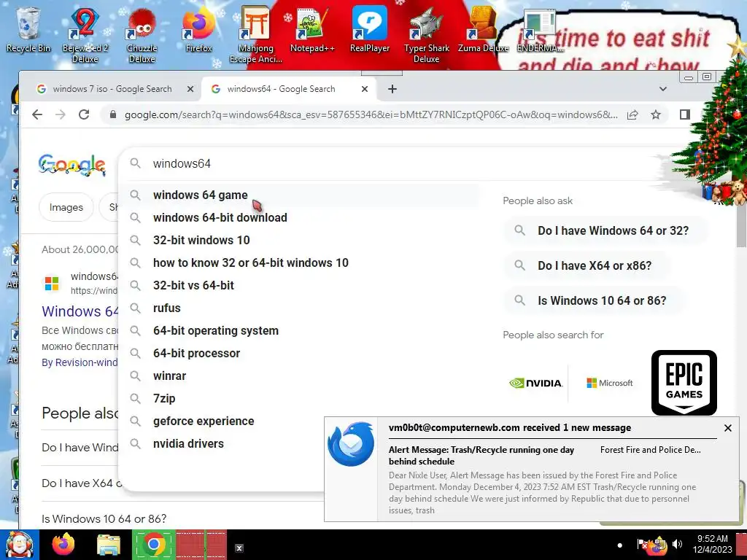This screenshot has height=560, width=747.
Task: Open the Thunderbird icon in the notification
Action: [x=351, y=444]
